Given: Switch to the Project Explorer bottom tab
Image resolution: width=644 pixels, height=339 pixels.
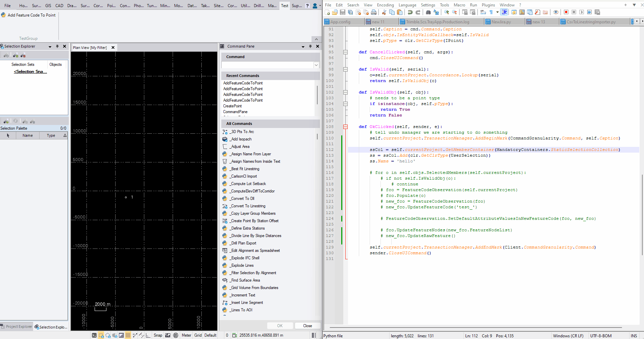Looking at the screenshot, I should tap(16, 327).
